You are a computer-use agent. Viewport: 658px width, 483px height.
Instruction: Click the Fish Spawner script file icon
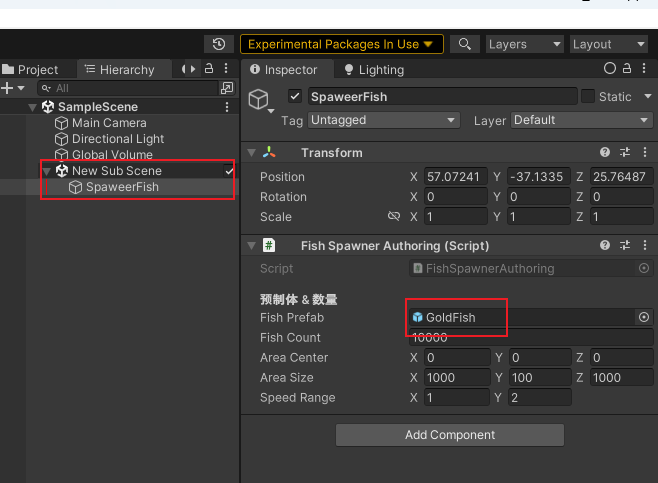click(269, 245)
